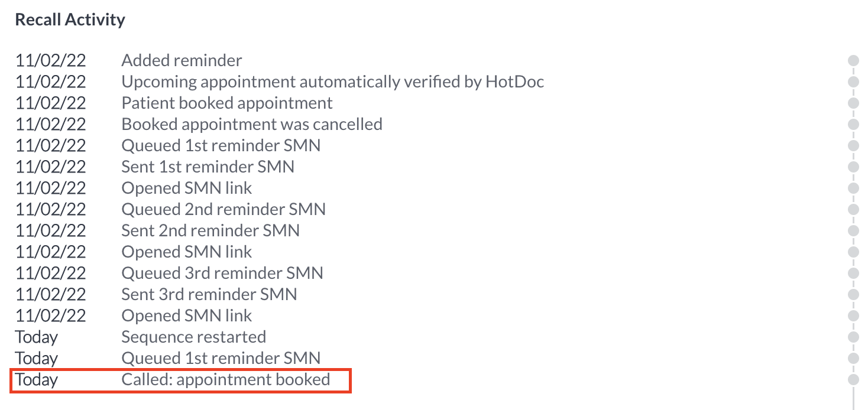Select the Added reminder entry
Image resolution: width=868 pixels, height=410 pixels.
pyautogui.click(x=182, y=60)
